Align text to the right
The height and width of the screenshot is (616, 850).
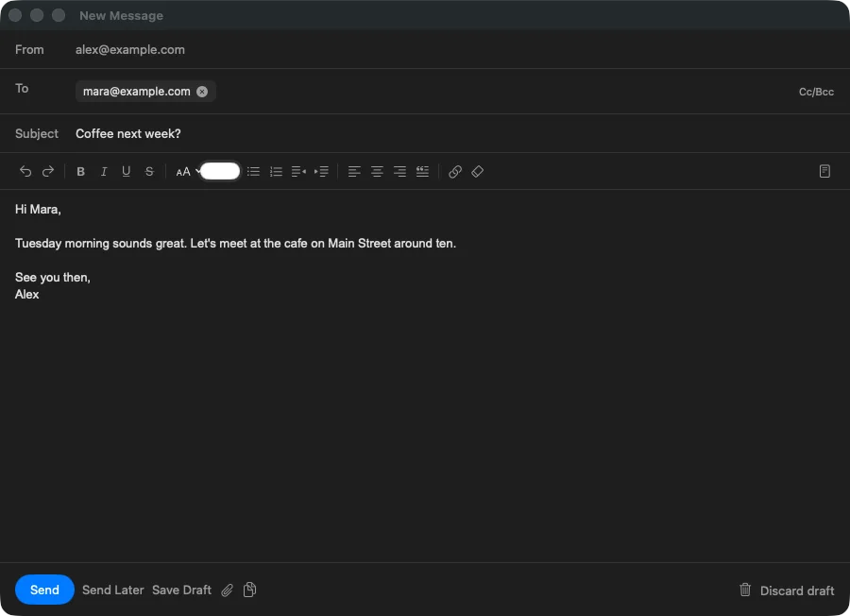pos(399,171)
